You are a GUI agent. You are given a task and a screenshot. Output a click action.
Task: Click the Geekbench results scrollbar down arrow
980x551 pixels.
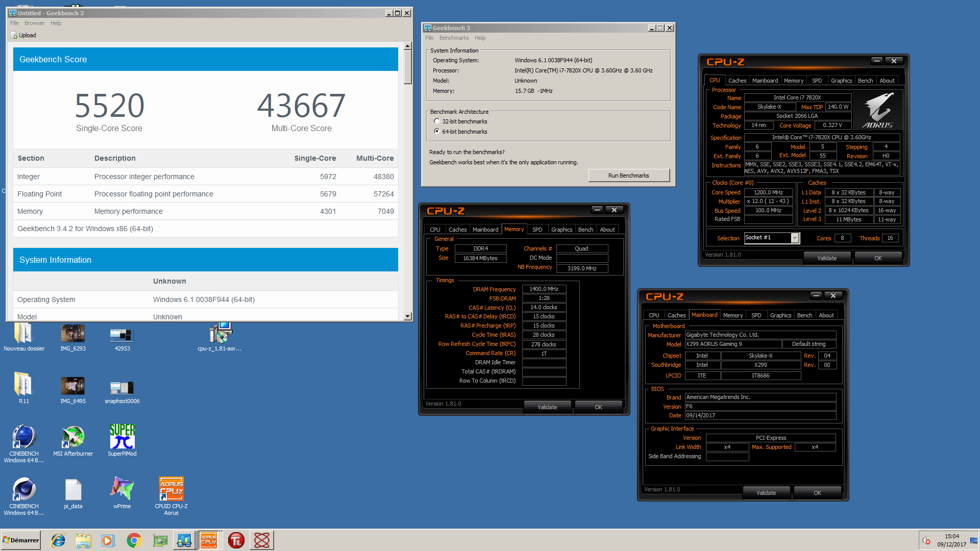click(407, 316)
